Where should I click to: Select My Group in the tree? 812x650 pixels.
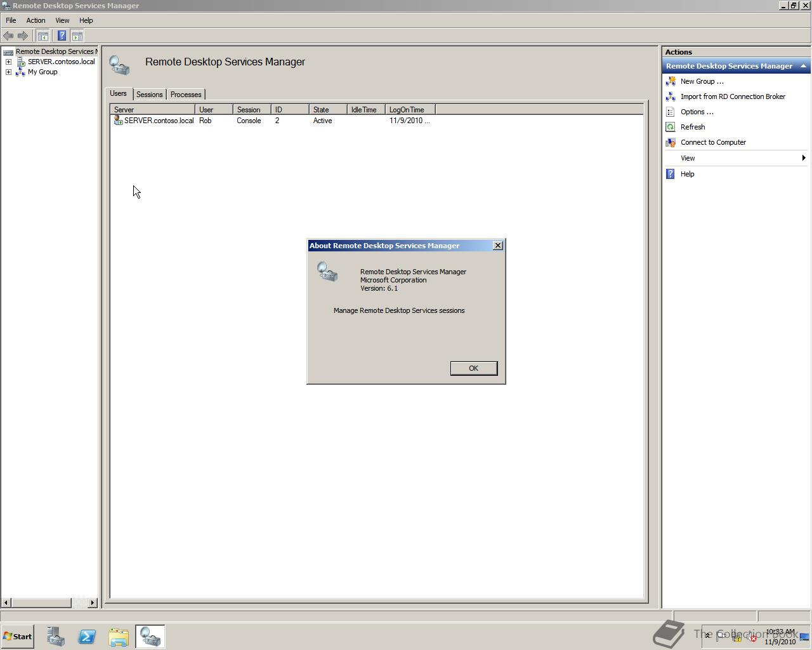(x=43, y=72)
